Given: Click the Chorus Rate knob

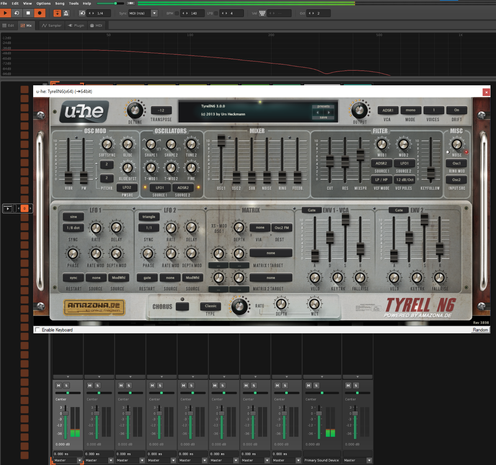Looking at the screenshot, I should pos(239,307).
